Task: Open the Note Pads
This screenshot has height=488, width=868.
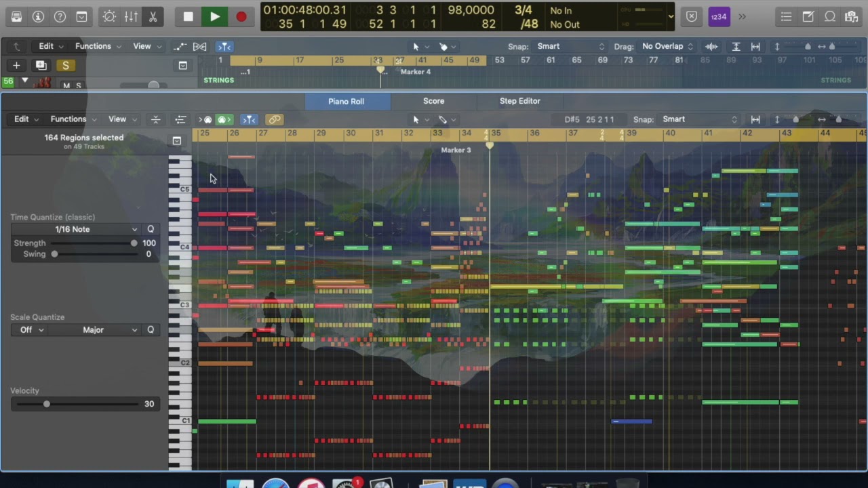Action: 808,16
